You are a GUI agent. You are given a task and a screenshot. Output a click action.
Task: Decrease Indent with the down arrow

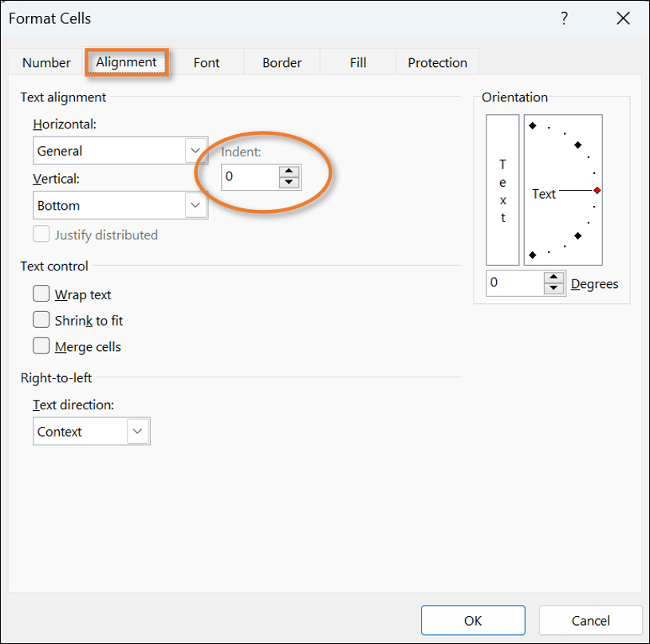pos(289,182)
